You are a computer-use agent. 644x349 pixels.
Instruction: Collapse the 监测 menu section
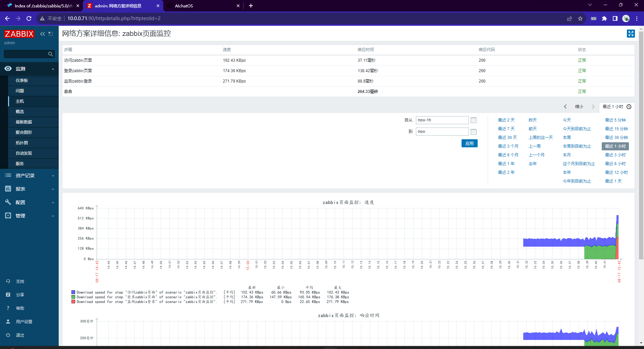pos(53,69)
